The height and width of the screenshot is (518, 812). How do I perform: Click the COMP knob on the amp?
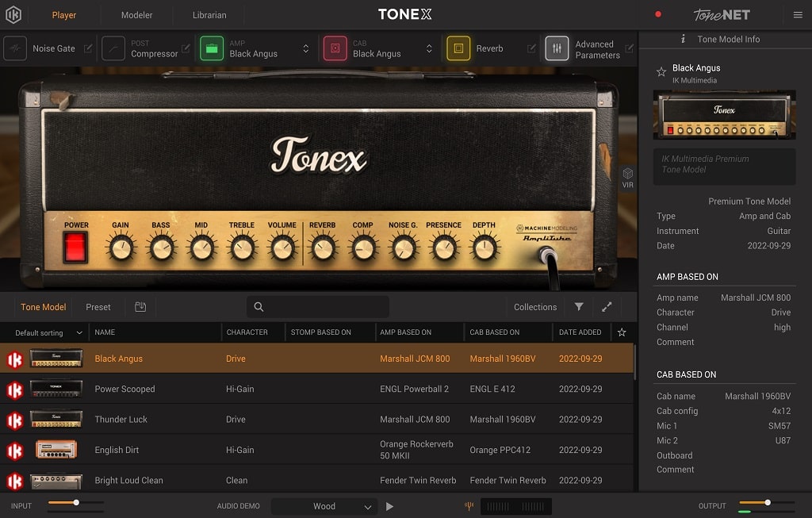(363, 248)
